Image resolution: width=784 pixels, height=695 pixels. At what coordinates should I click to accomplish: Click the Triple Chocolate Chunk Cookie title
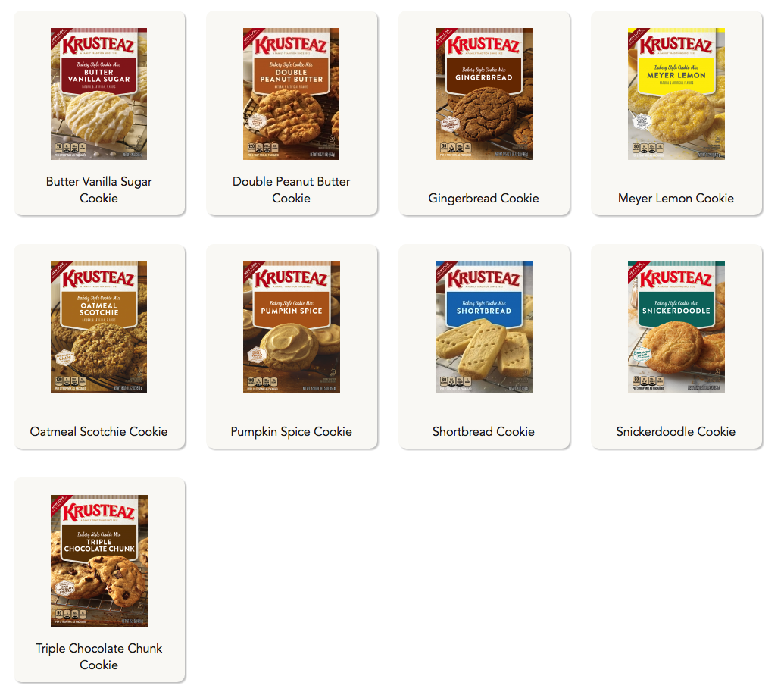tap(99, 656)
